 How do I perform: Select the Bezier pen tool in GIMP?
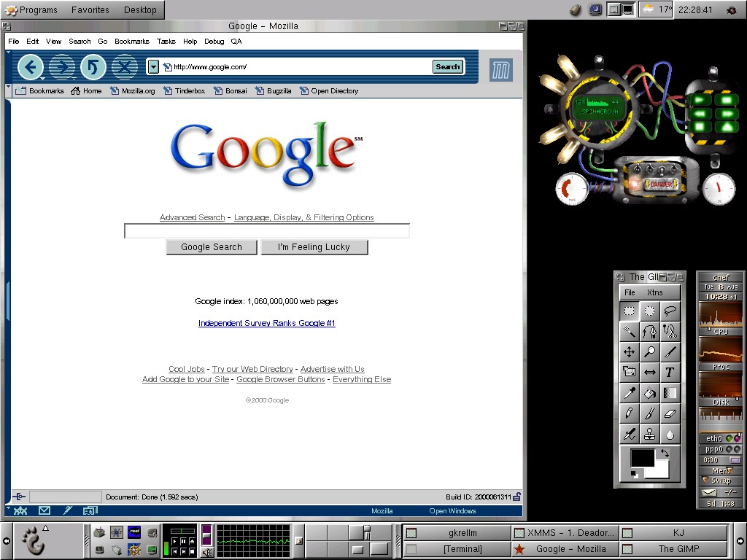pyautogui.click(x=650, y=332)
